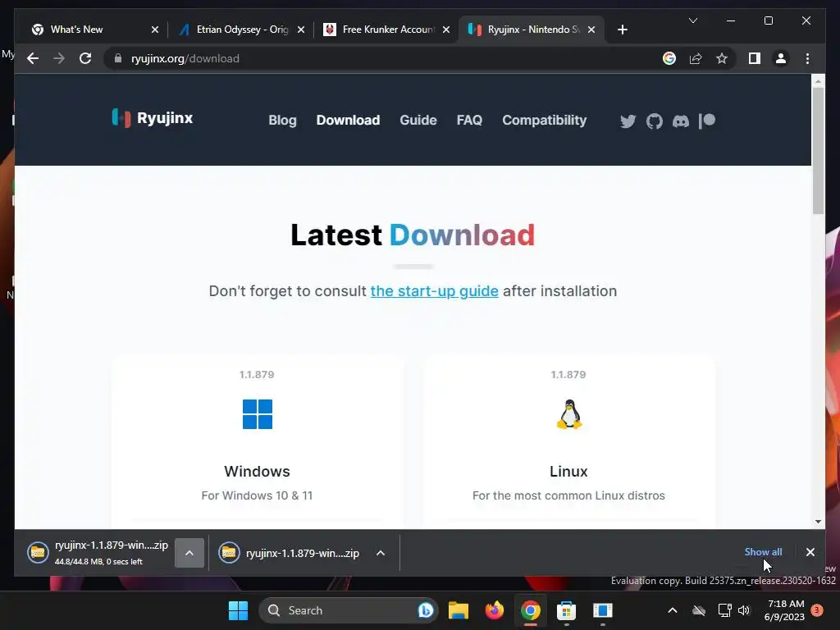
Task: Open the tab search dropdown
Action: point(692,21)
